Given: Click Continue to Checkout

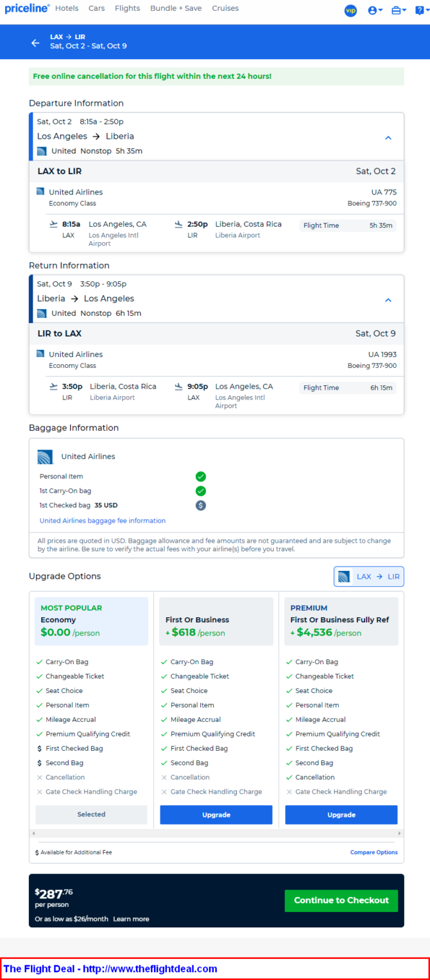Looking at the screenshot, I should pos(341,900).
